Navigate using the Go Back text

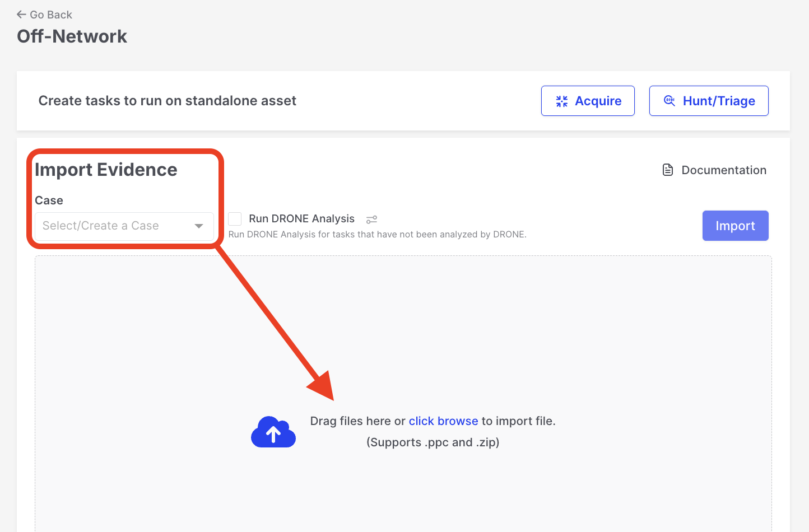click(x=51, y=15)
